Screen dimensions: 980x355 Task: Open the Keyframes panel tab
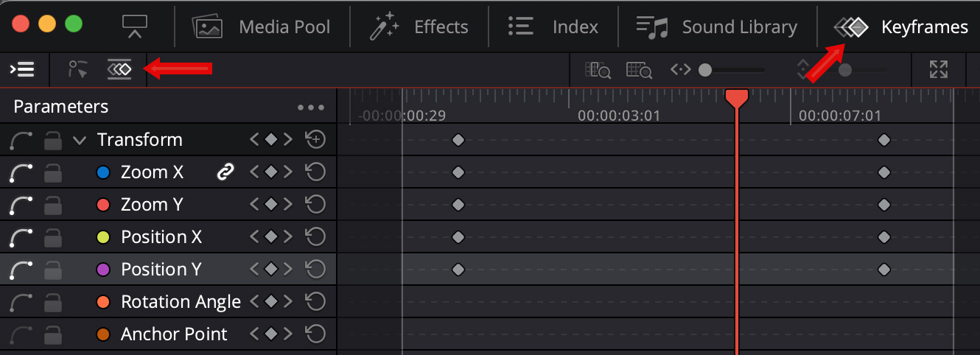(900, 27)
